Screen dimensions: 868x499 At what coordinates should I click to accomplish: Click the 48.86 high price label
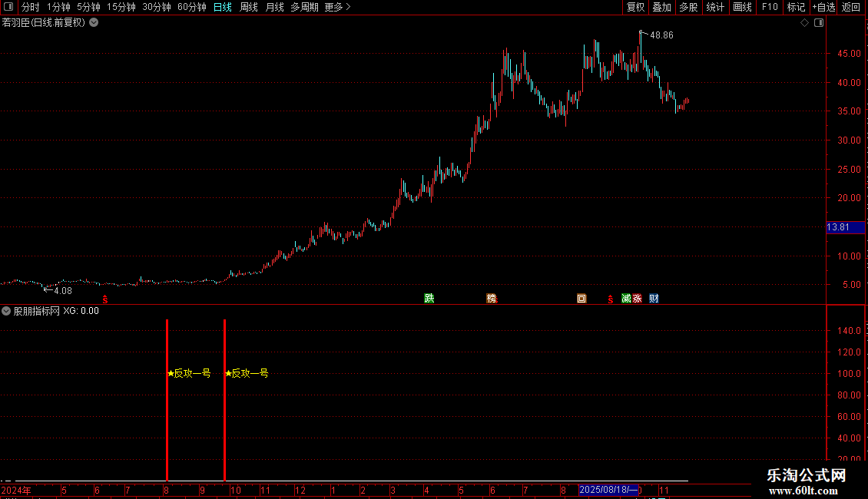661,35
